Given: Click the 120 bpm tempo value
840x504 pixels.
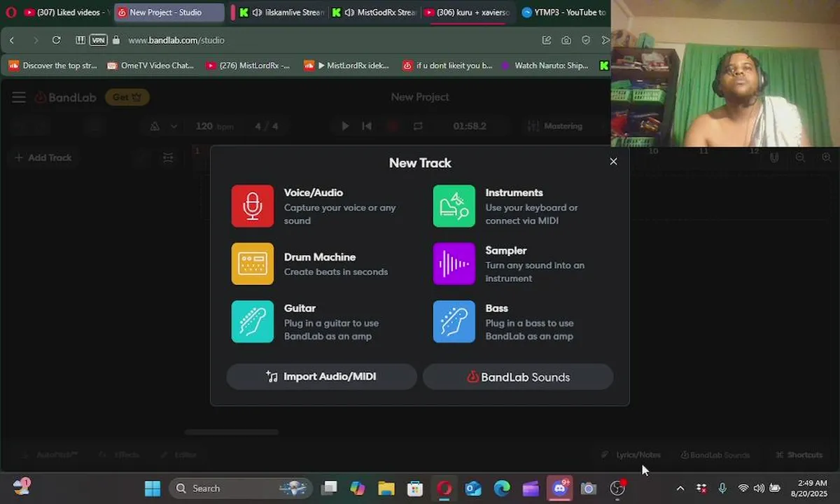Looking at the screenshot, I should pos(213,126).
